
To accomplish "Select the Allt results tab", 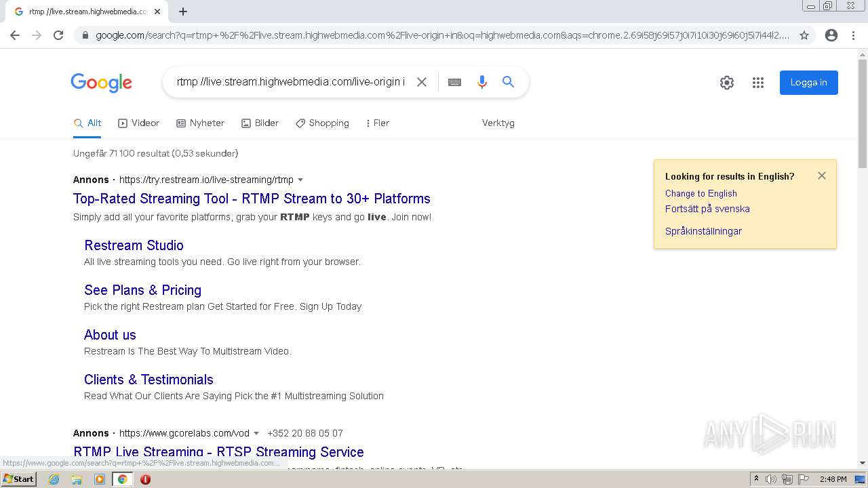I will point(87,123).
